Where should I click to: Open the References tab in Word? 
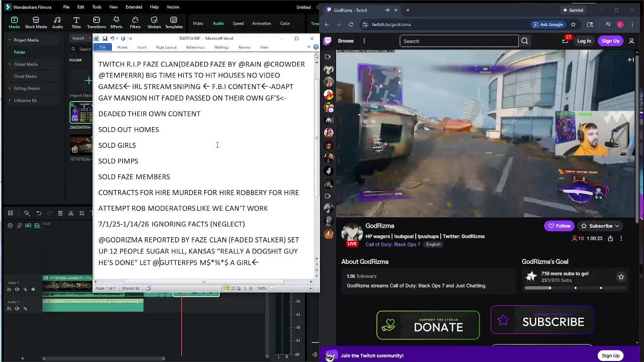195,47
